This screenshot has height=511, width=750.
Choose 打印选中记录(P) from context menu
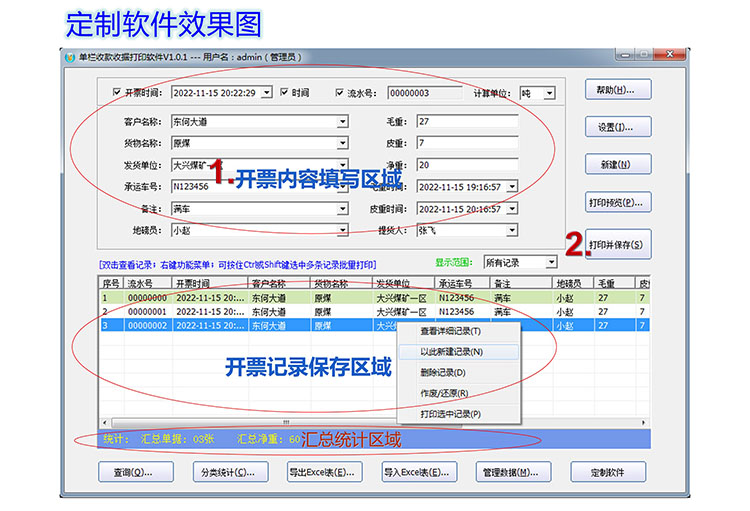pyautogui.click(x=459, y=414)
